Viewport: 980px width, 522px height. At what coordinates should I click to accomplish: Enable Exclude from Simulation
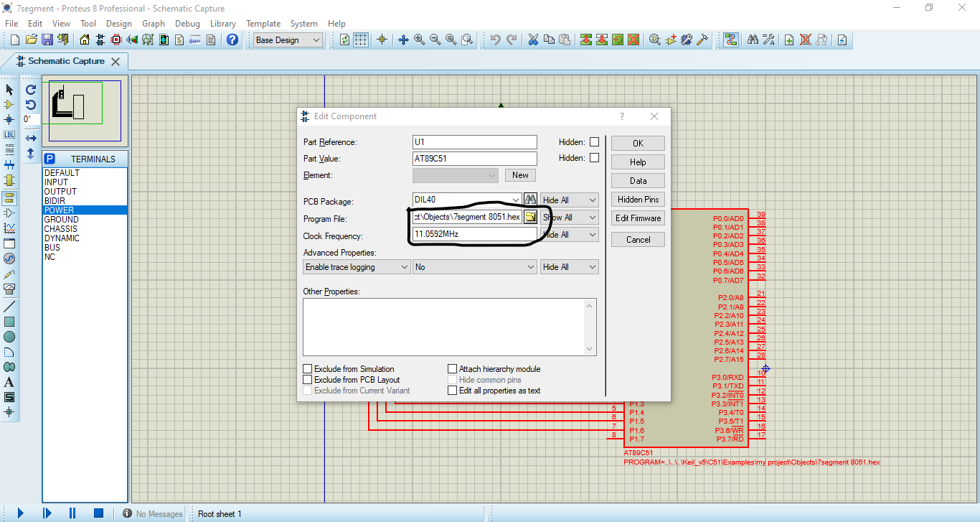pyautogui.click(x=307, y=368)
